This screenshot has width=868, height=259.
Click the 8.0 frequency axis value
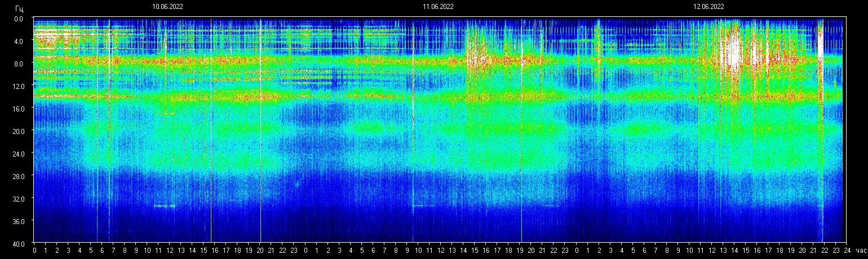tap(19, 64)
